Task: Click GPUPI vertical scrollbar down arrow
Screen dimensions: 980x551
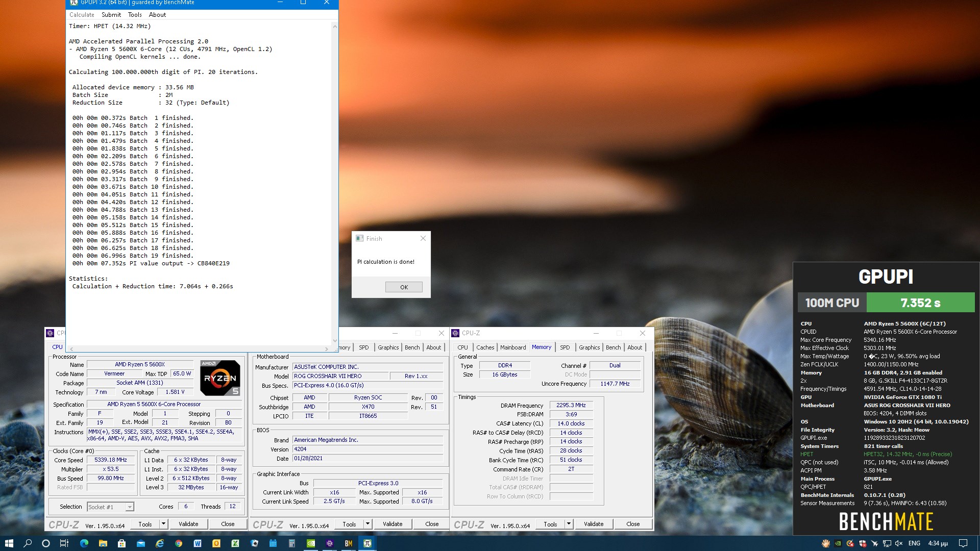Action: 335,341
